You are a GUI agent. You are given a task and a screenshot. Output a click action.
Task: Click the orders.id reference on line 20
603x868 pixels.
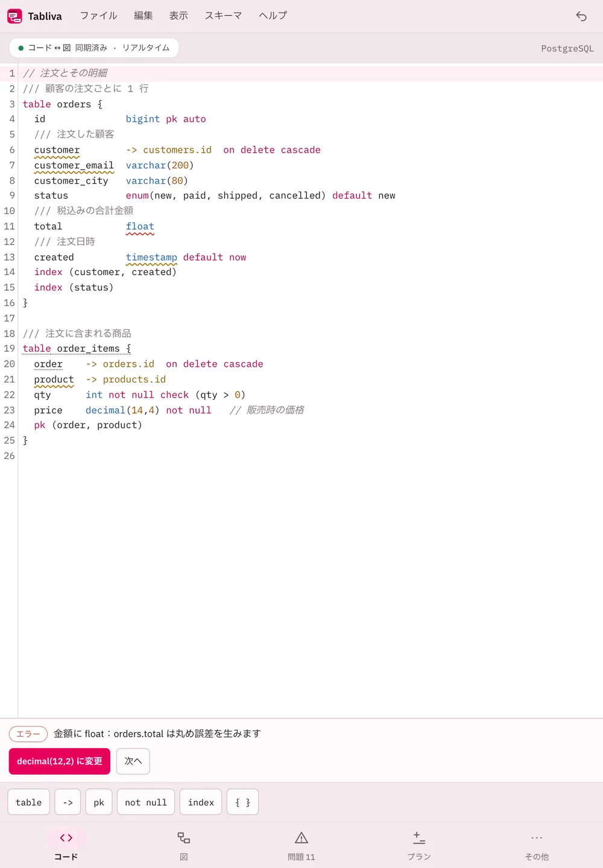point(128,364)
